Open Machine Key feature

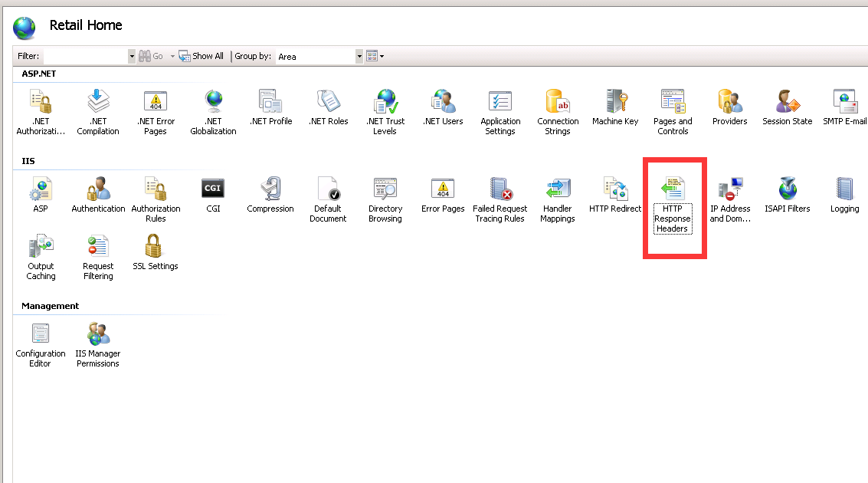(615, 107)
